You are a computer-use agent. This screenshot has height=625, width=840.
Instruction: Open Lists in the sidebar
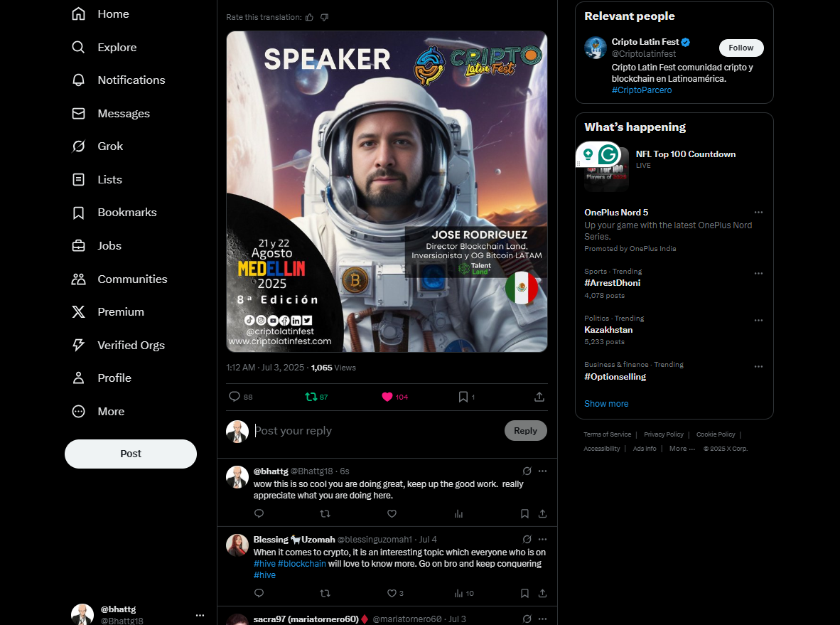[x=97, y=180]
